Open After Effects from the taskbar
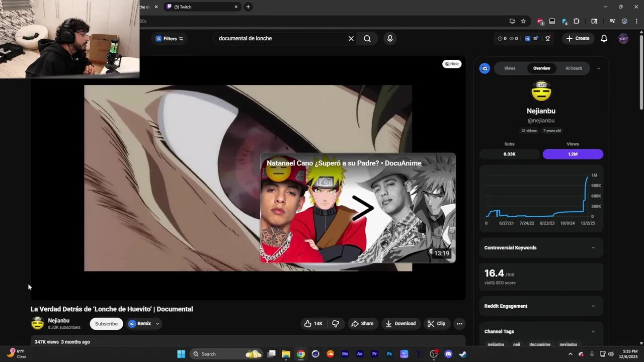Screen dimensions: 644x362 (360, 354)
